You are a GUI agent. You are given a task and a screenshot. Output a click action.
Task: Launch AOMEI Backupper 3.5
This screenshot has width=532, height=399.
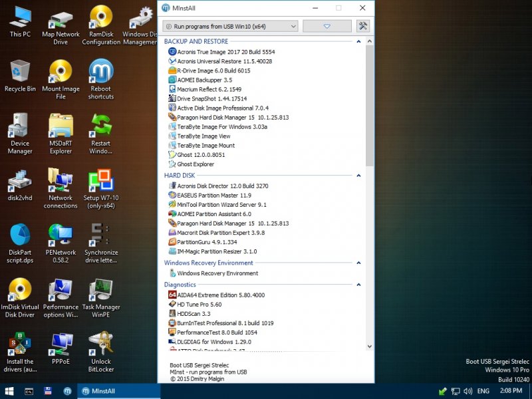(x=200, y=80)
